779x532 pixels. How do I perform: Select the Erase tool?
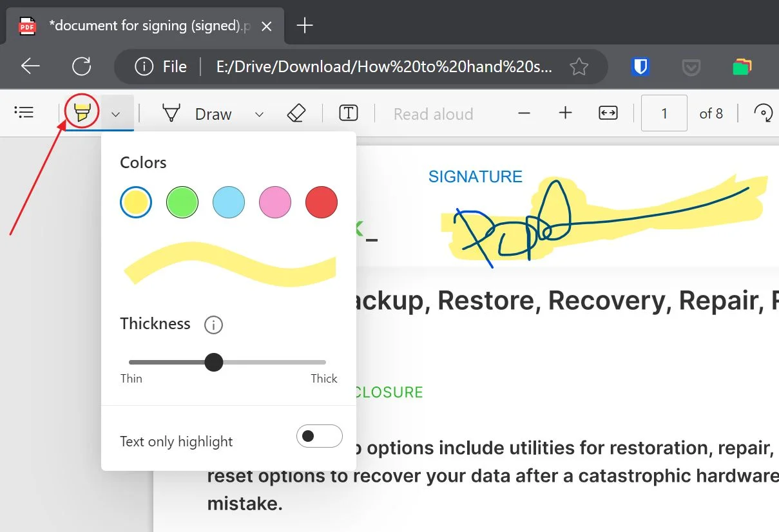296,113
